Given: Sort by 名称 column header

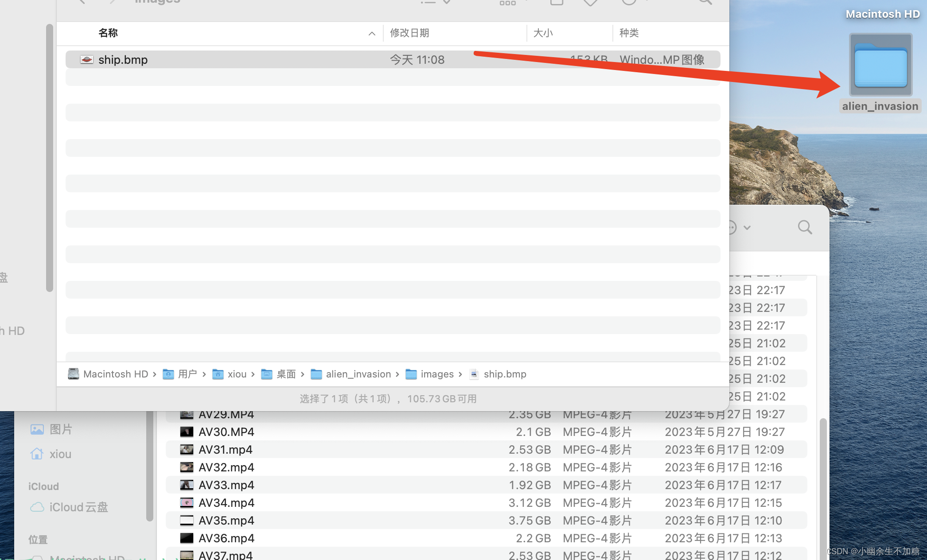Looking at the screenshot, I should [x=108, y=33].
